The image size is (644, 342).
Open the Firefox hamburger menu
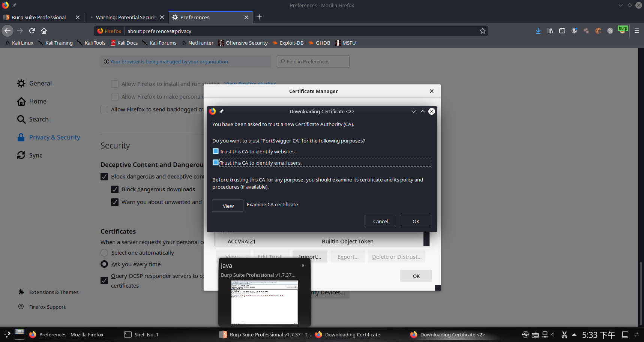point(637,31)
